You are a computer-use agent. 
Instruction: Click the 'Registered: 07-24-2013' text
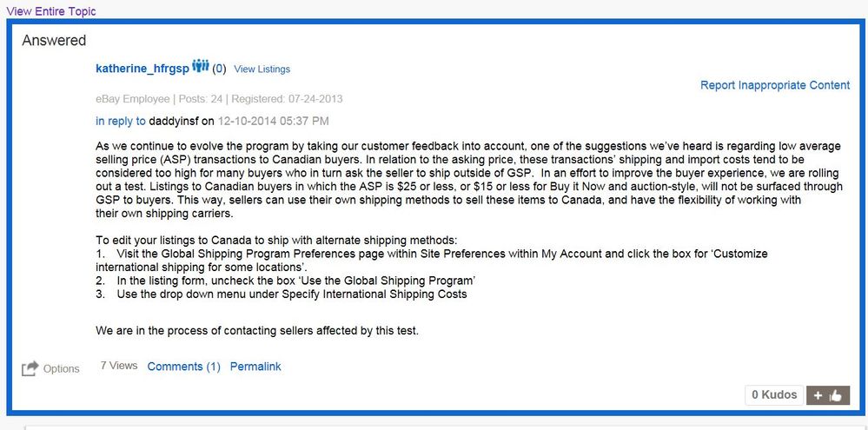pos(287,99)
